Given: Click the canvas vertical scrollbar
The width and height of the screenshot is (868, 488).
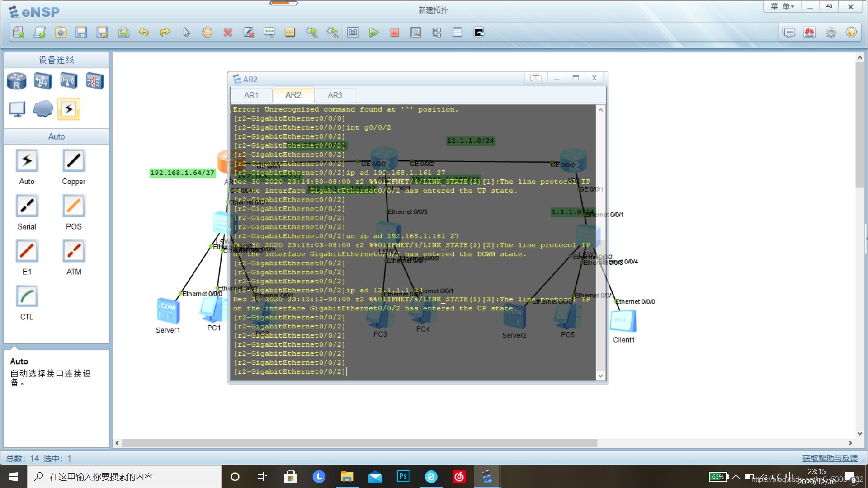Looking at the screenshot, I should (x=859, y=125).
